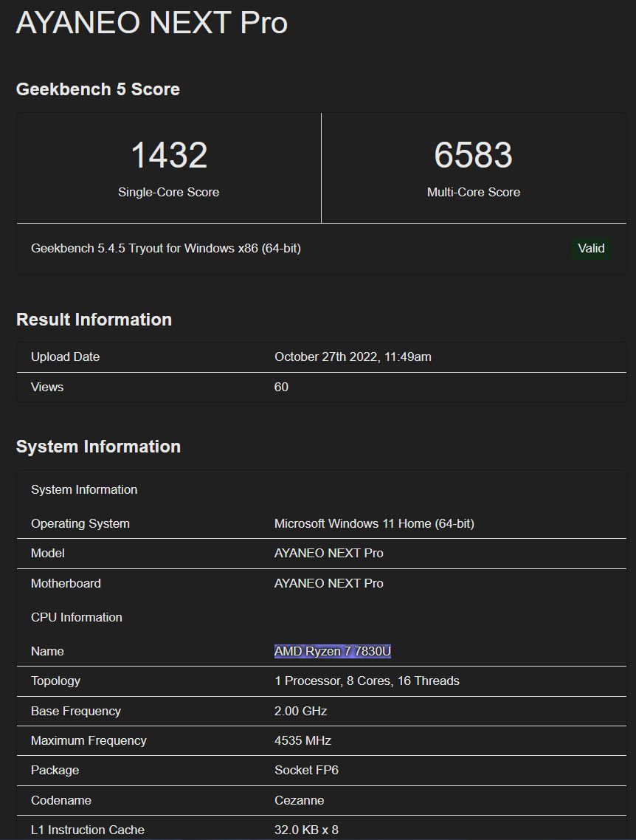Click the Maximum Frequency label
The height and width of the screenshot is (840, 636).
[89, 740]
